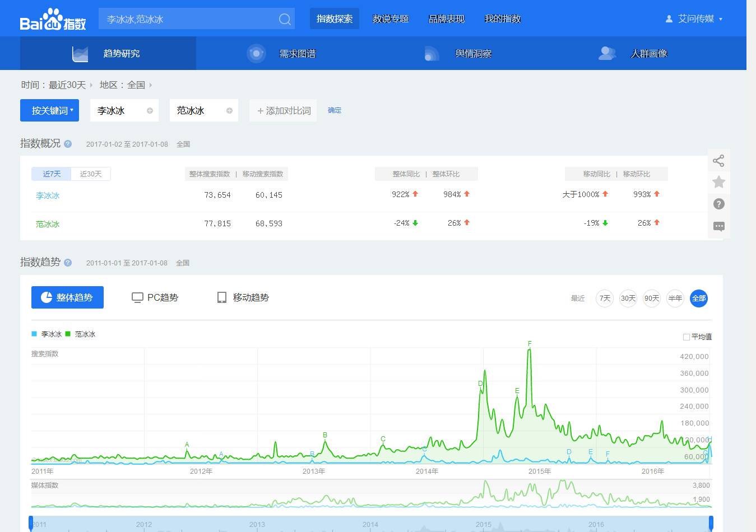The height and width of the screenshot is (532, 756).
Task: Click the share icon in side panel
Action: [718, 161]
